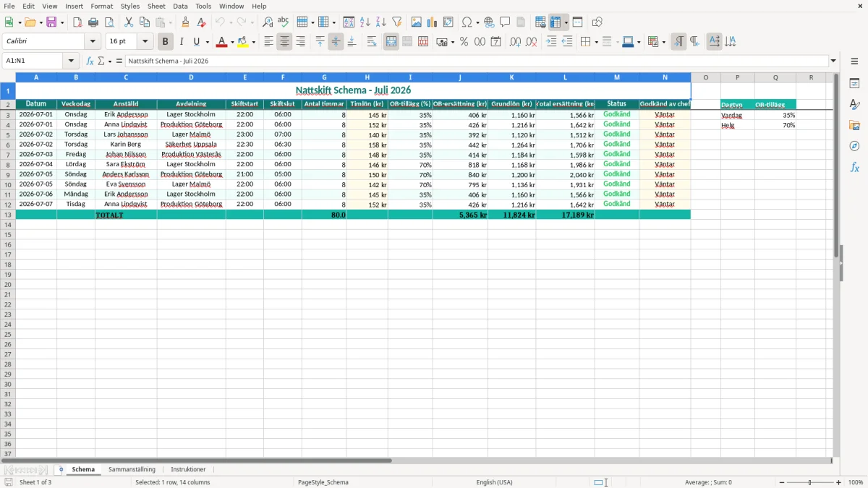This screenshot has width=868, height=488.
Task: Sort descending Z to A
Action: click(x=381, y=22)
